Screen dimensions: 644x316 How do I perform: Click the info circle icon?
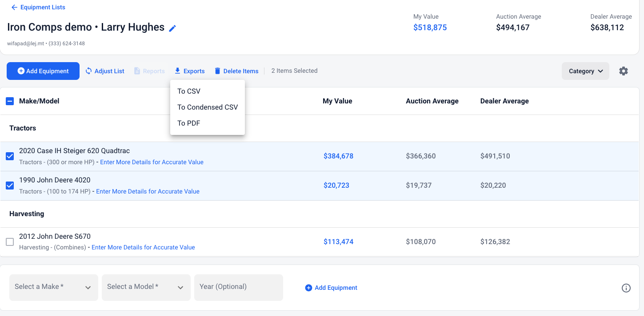coord(626,288)
